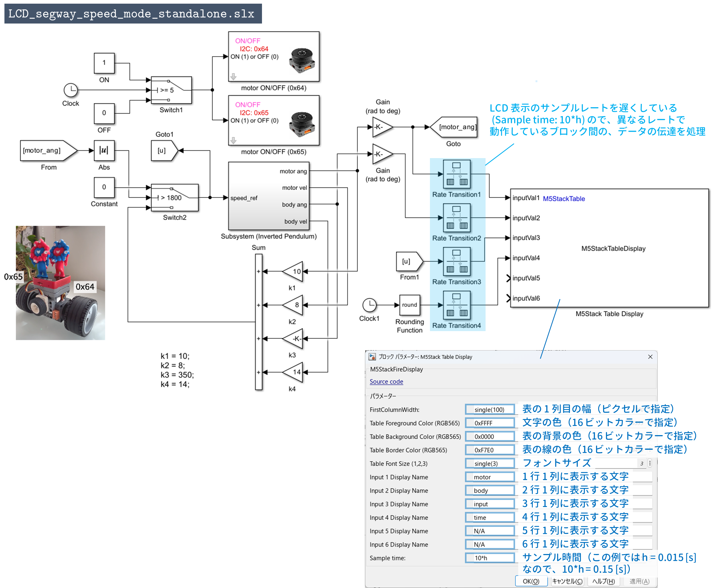
Task: Select the Rounding Function block
Action: [x=409, y=305]
